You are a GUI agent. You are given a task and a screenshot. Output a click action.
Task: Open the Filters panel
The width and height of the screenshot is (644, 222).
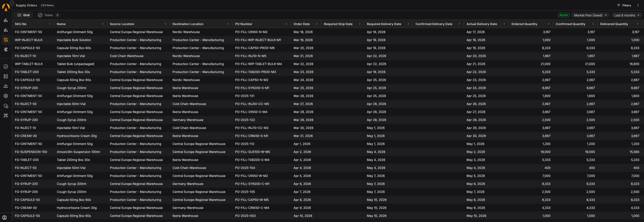624,5
